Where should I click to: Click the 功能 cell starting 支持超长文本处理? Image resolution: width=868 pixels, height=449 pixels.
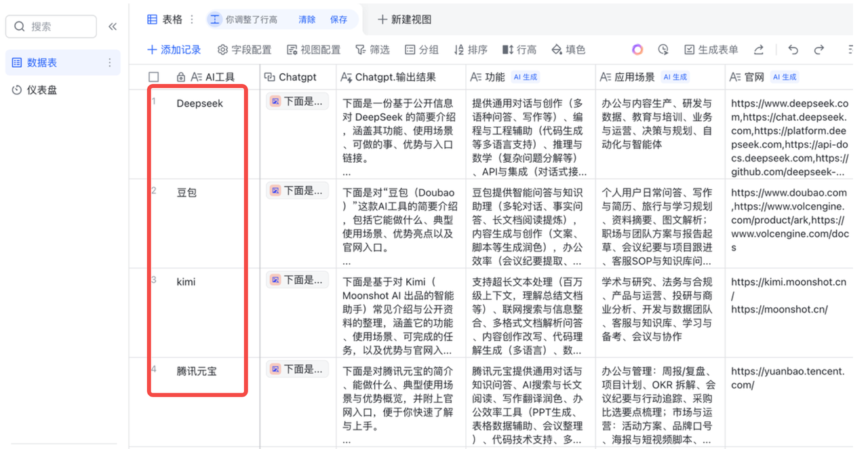point(531,313)
